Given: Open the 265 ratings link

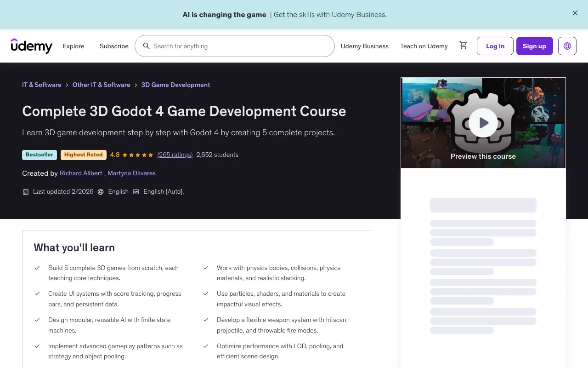Looking at the screenshot, I should click(175, 155).
